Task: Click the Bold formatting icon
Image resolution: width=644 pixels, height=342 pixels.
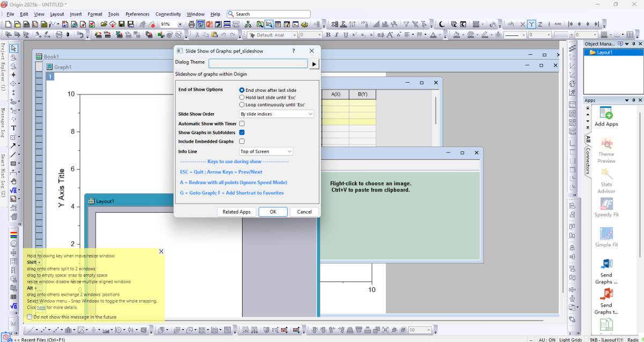Action: coord(328,35)
